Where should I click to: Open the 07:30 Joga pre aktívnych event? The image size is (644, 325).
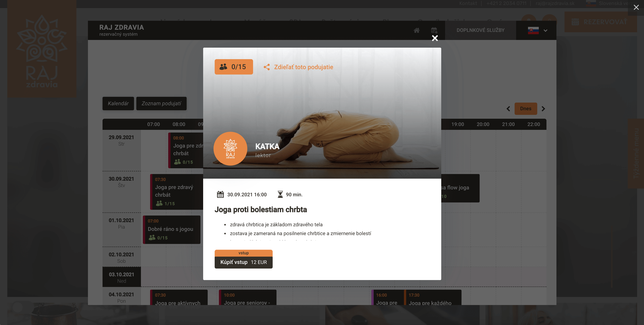coord(179,298)
